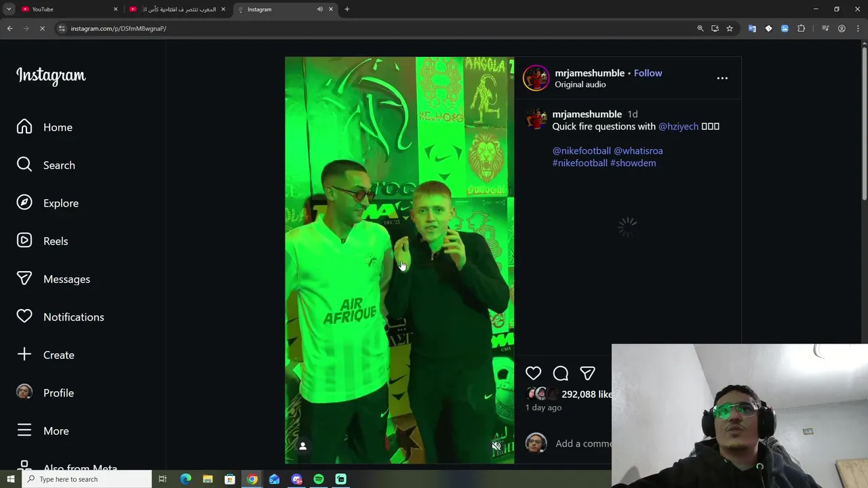Open the #nikefootball hashtag
Image resolution: width=868 pixels, height=488 pixels.
580,163
